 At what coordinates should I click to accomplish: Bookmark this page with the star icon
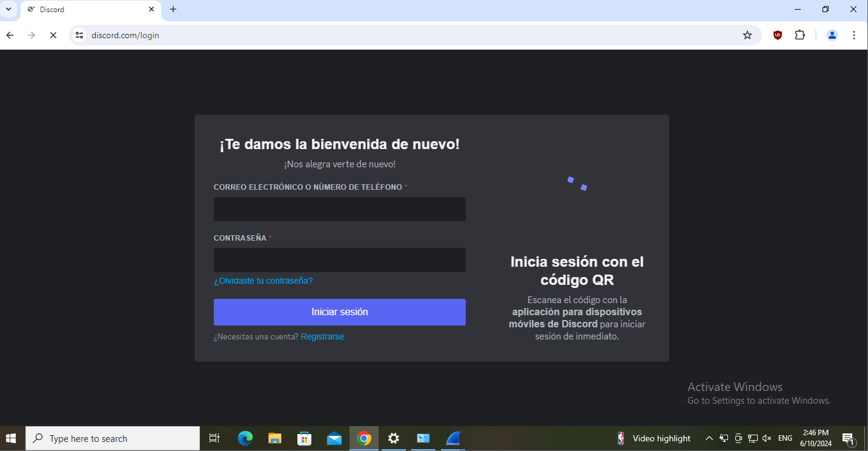(747, 35)
